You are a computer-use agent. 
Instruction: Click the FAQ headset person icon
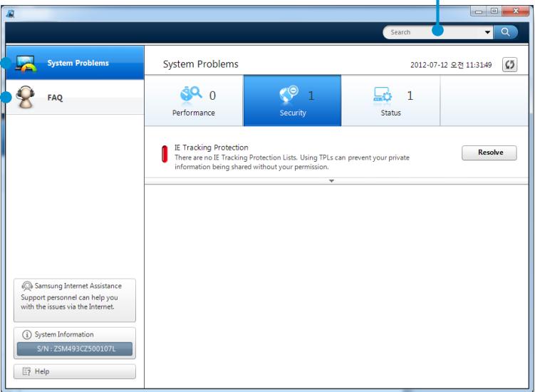[25, 98]
